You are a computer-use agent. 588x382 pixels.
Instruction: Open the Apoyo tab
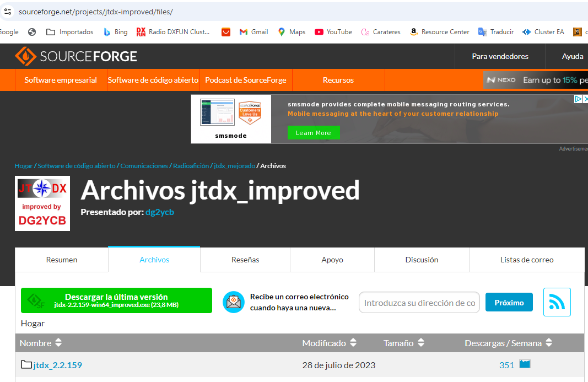point(332,260)
